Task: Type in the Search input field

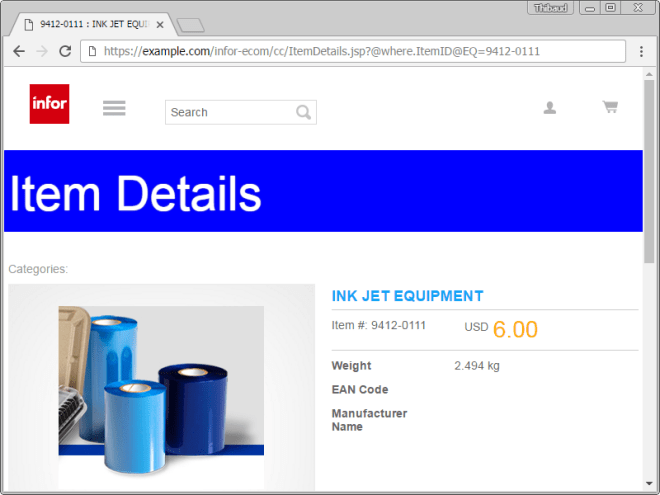Action: point(230,112)
